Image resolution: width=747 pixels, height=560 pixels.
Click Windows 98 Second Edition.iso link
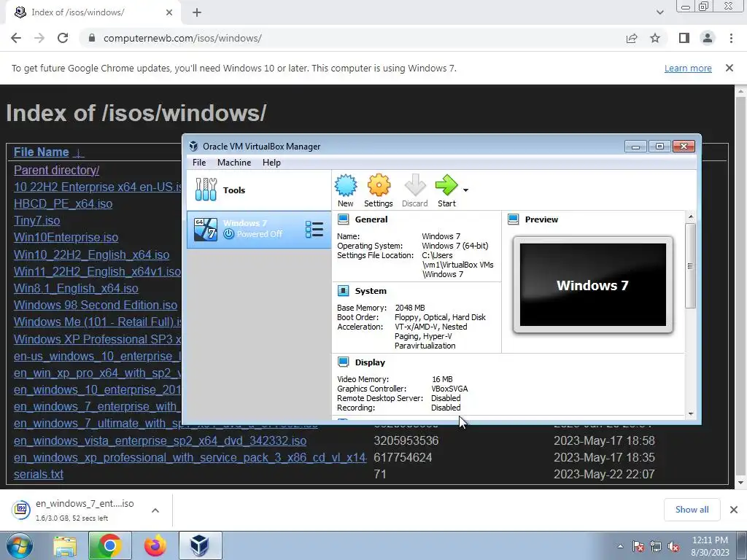[96, 305]
